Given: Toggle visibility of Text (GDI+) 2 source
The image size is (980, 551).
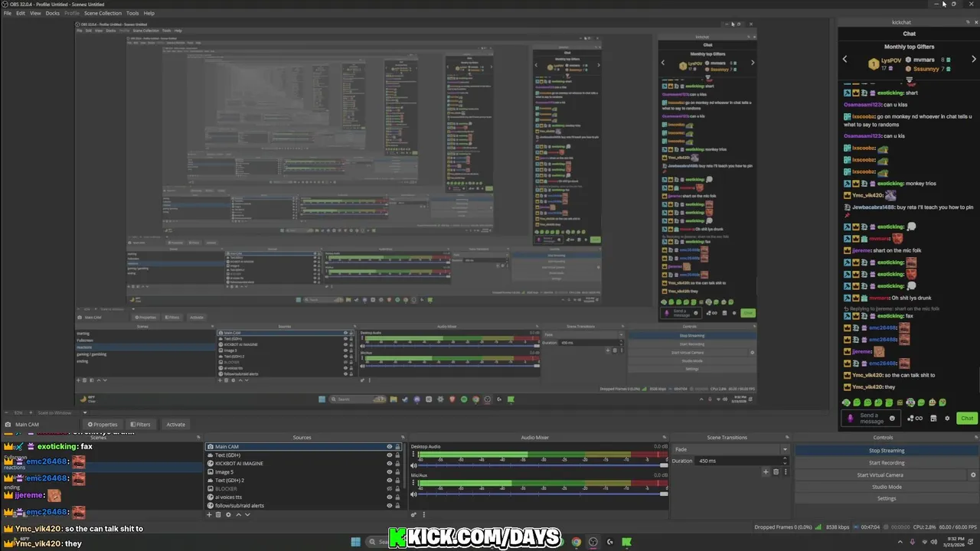Looking at the screenshot, I should pyautogui.click(x=390, y=481).
